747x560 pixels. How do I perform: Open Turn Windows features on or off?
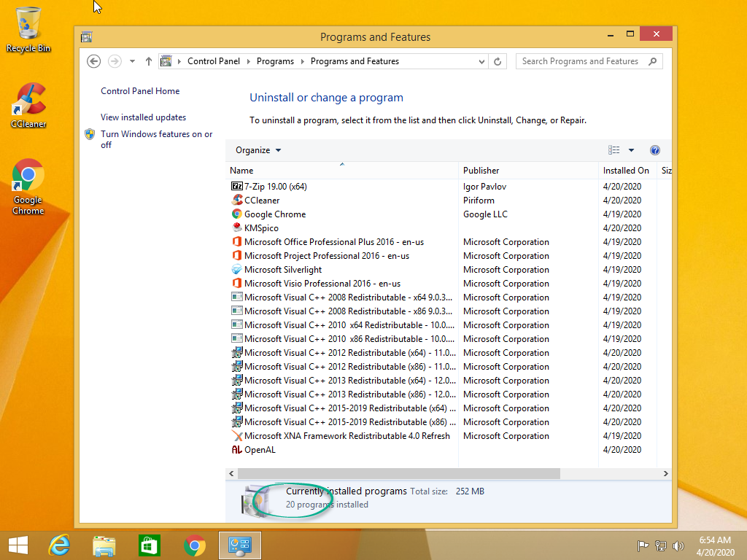coord(157,139)
